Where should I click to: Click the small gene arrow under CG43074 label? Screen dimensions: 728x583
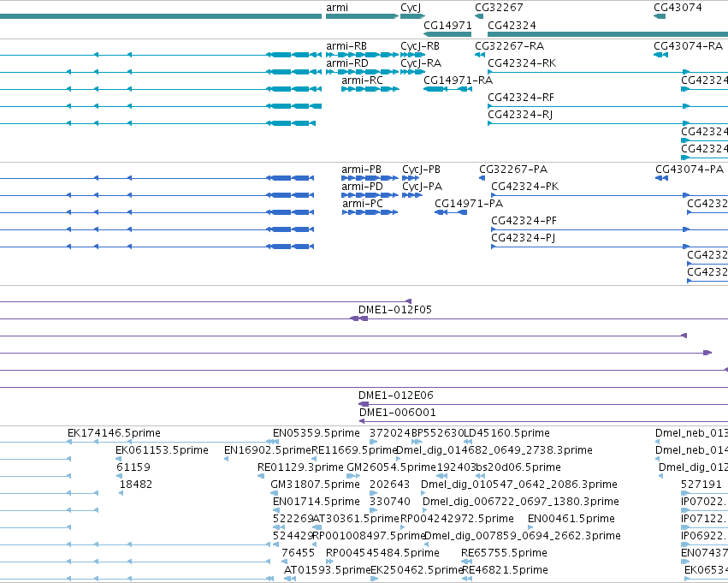[x=660, y=17]
